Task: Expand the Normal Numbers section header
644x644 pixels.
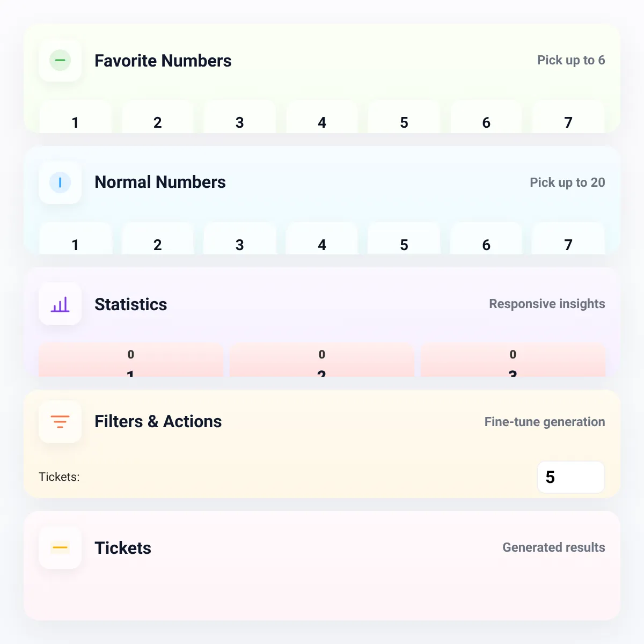Action: (322, 182)
